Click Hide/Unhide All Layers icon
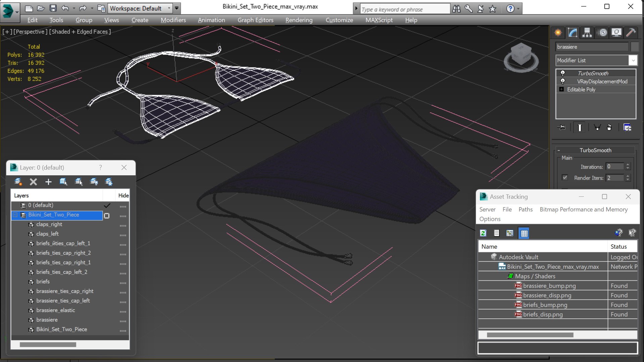644x362 pixels. point(94,182)
